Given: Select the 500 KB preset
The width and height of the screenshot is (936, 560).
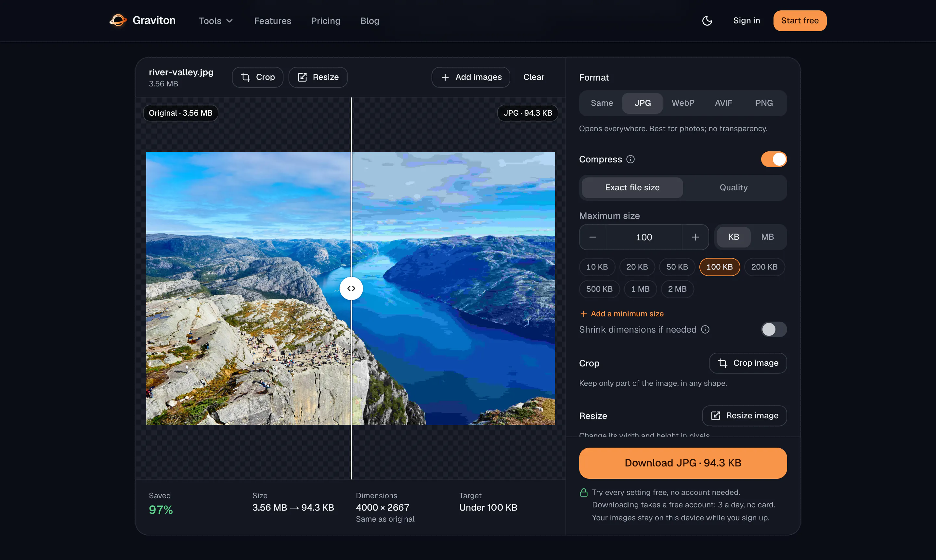Looking at the screenshot, I should tap(599, 289).
